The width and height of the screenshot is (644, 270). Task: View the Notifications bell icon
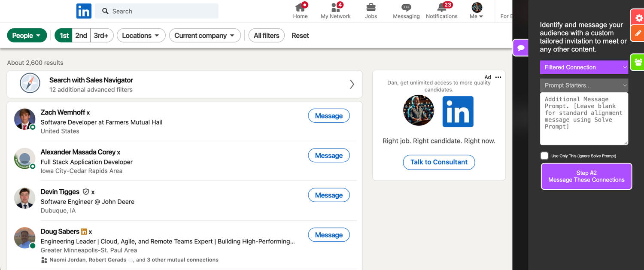click(x=441, y=8)
